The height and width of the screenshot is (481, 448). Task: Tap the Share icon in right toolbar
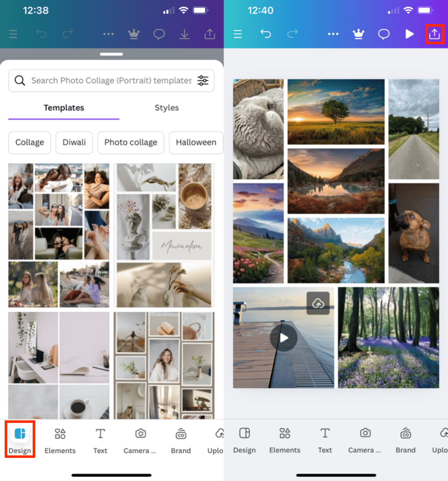pos(434,34)
